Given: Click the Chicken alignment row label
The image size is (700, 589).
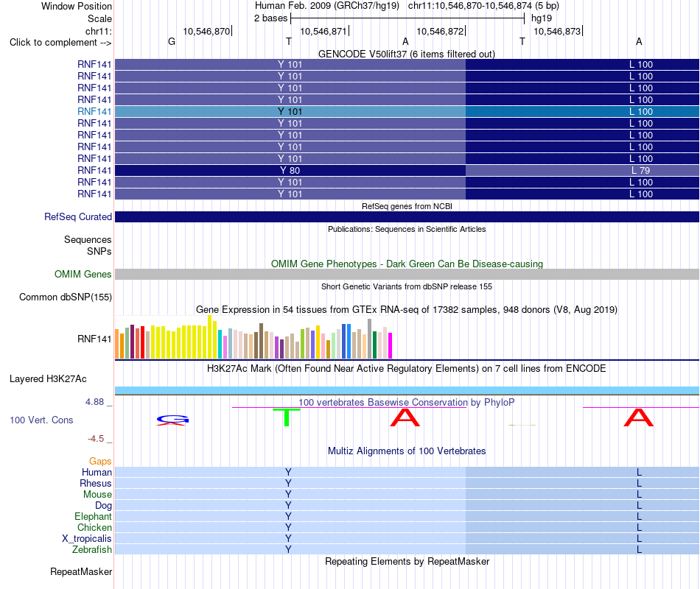Looking at the screenshot, I should (94, 527).
